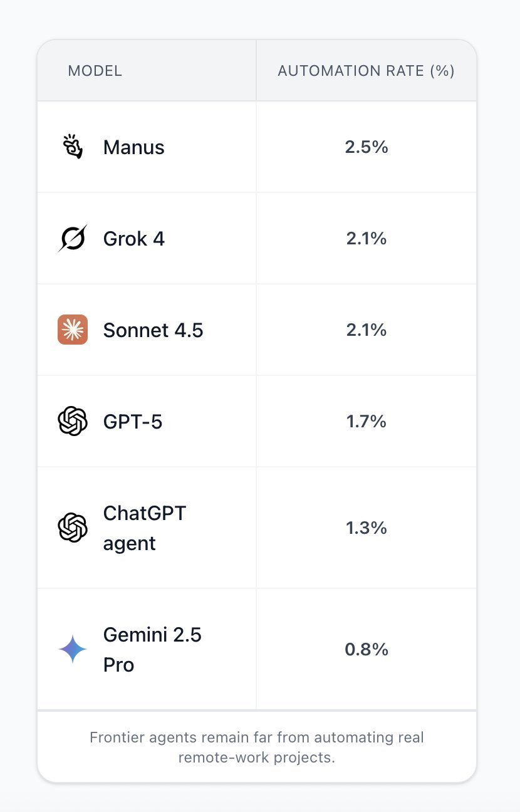The image size is (520, 812).
Task: Select the Sonnet 4.5 model name
Action: pyautogui.click(x=153, y=330)
